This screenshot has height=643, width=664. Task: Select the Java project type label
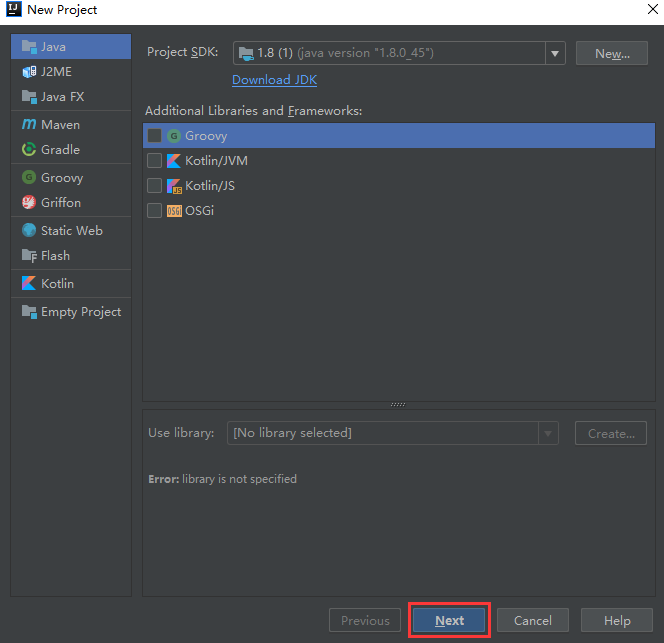[53, 47]
